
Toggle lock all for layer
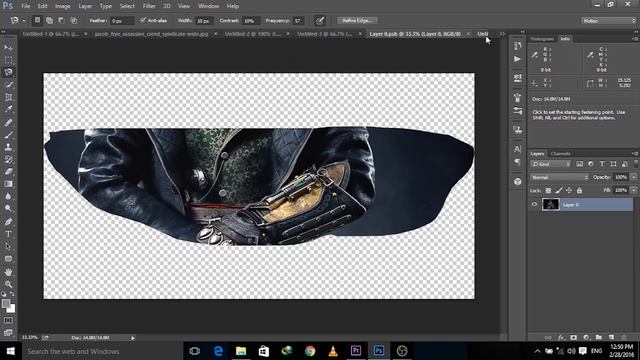[580, 190]
